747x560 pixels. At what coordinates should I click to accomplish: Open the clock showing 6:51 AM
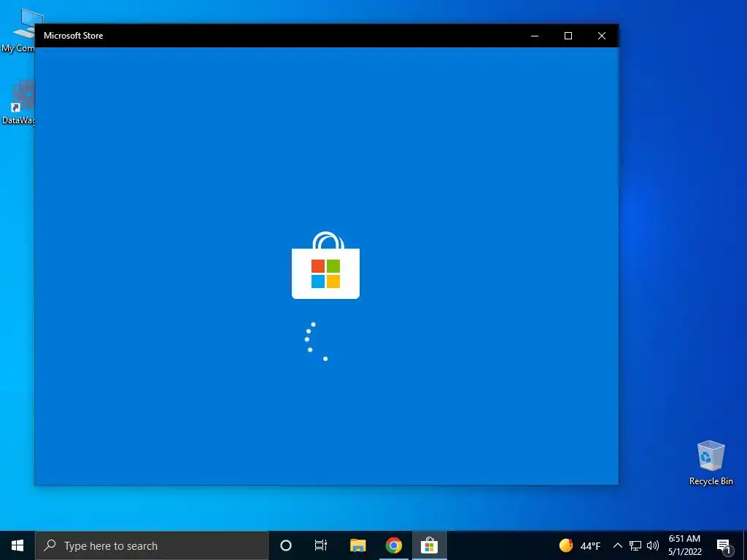(684, 545)
